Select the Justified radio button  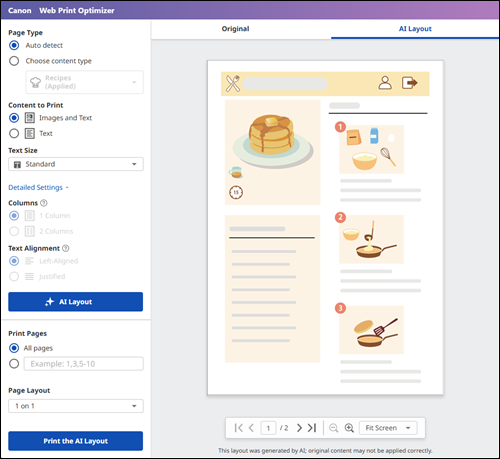click(14, 276)
